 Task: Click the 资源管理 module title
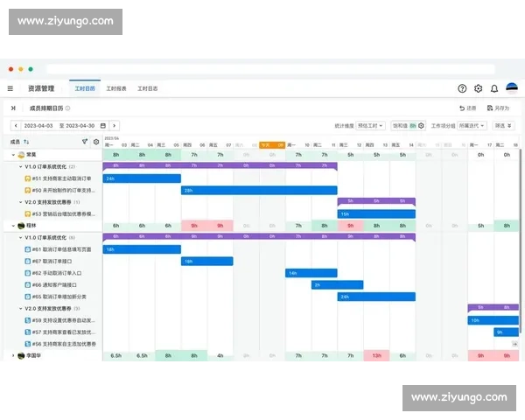(41, 88)
